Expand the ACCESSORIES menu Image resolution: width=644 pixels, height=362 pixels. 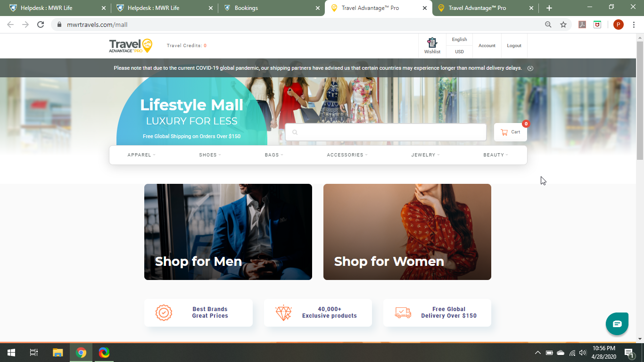tap(347, 155)
